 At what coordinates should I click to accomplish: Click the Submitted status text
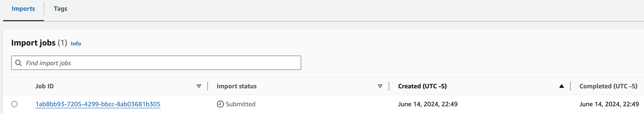click(241, 104)
